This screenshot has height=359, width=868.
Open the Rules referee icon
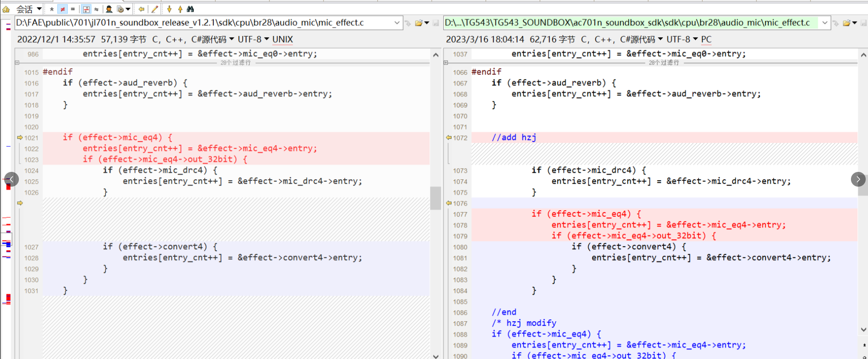point(109,9)
